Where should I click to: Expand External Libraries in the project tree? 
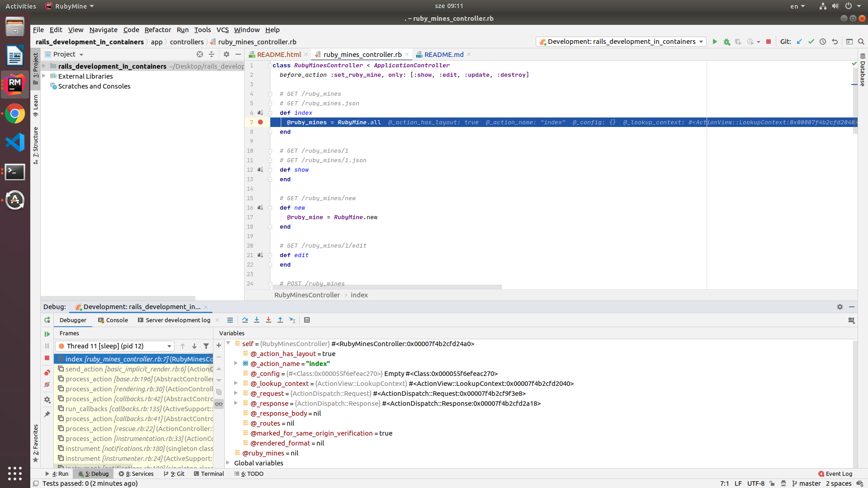44,76
